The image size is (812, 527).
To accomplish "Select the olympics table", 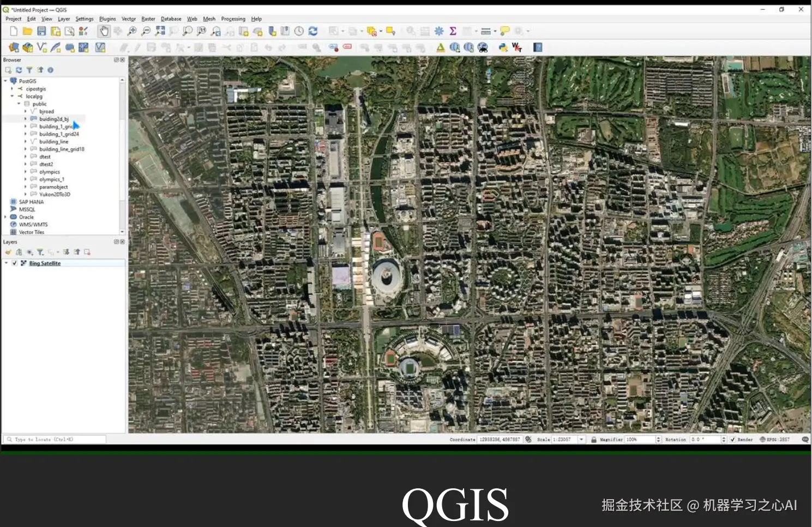I will coord(50,171).
